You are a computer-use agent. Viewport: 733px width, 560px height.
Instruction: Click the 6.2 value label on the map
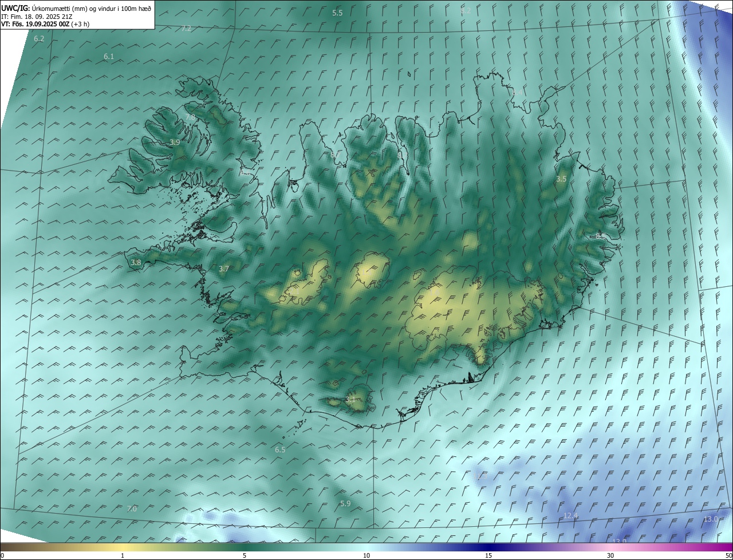(39, 39)
